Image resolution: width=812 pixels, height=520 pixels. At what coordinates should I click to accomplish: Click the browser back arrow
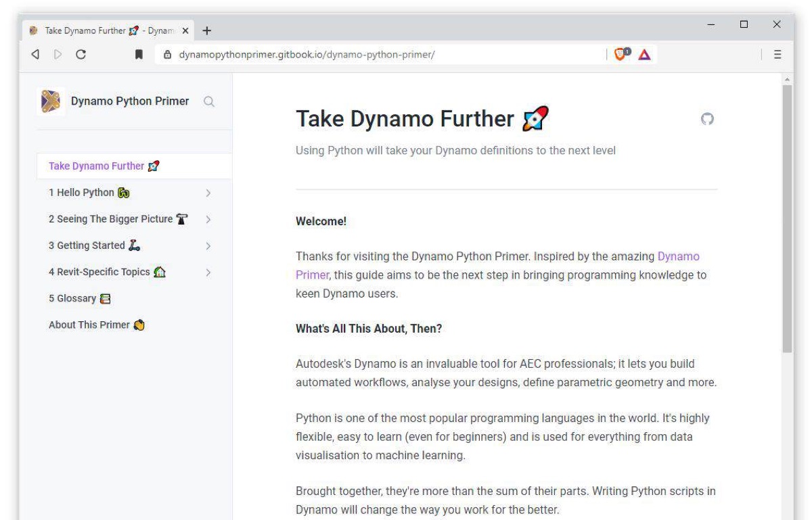35,55
